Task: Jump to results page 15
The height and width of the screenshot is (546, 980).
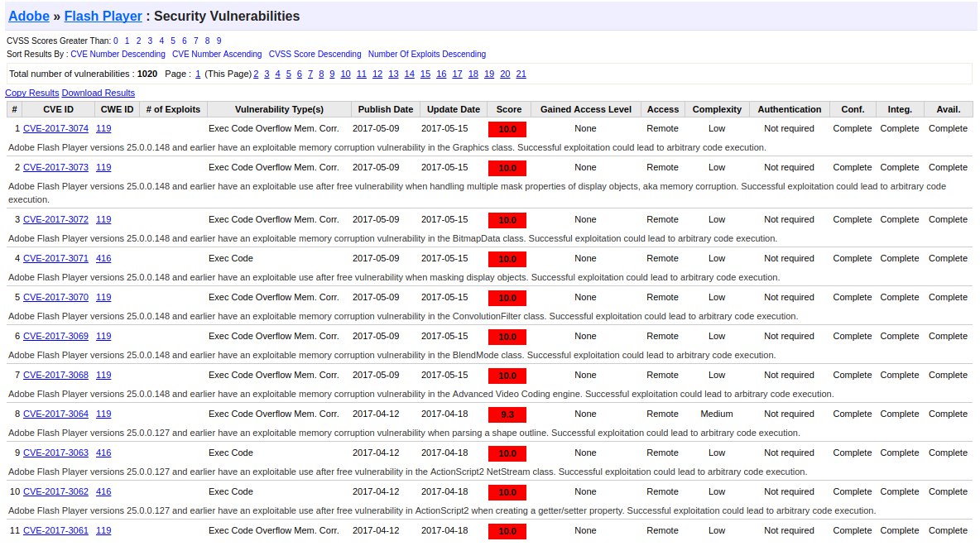Action: pos(425,74)
